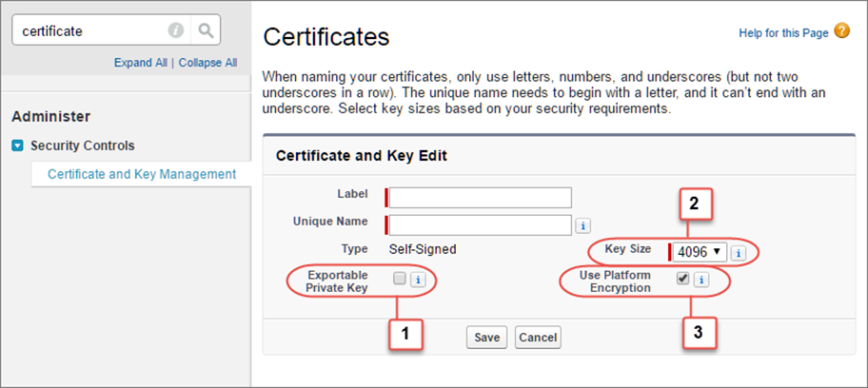
Task: Click the Collapse All link
Action: [207, 63]
